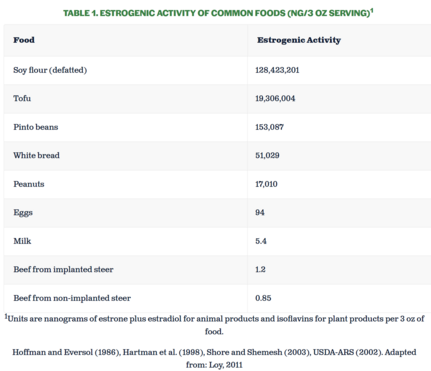The image size is (431, 371).
Task: Select Beef from implanted steer cell
Action: 63,269
